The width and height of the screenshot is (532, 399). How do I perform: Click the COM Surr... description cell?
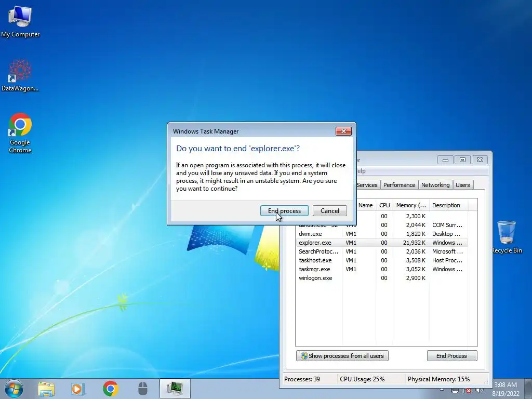pos(447,225)
